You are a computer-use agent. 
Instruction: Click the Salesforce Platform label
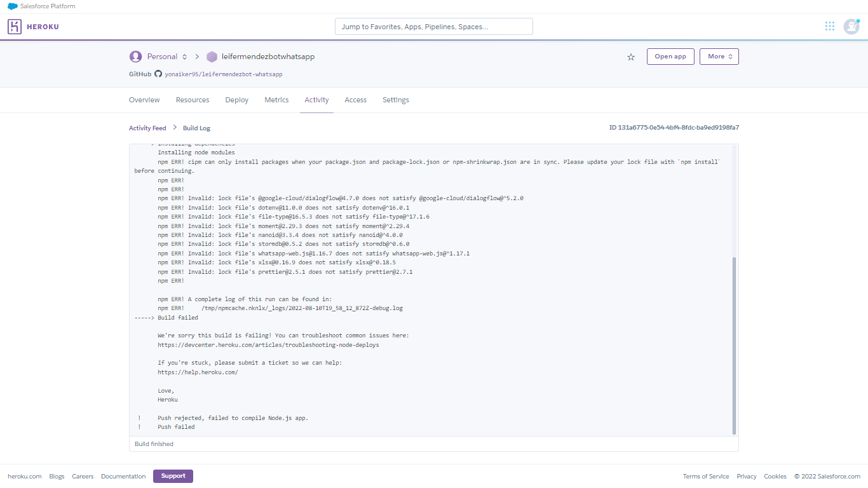click(48, 6)
